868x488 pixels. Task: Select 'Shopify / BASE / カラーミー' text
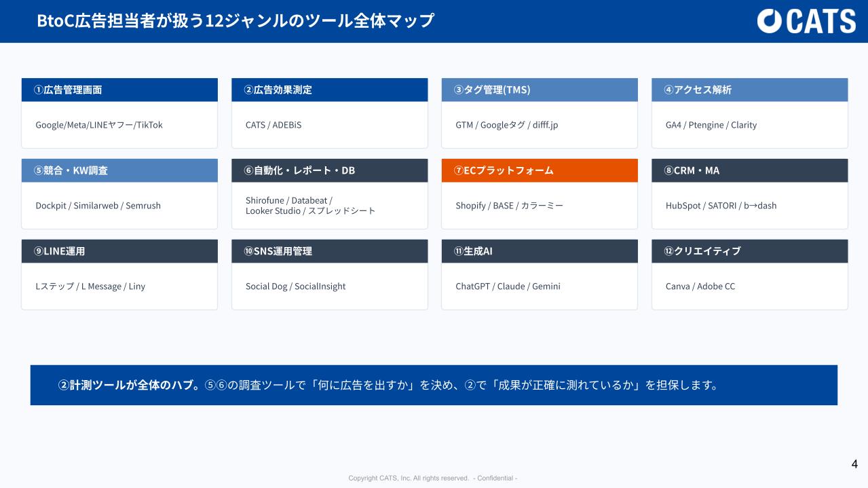510,206
